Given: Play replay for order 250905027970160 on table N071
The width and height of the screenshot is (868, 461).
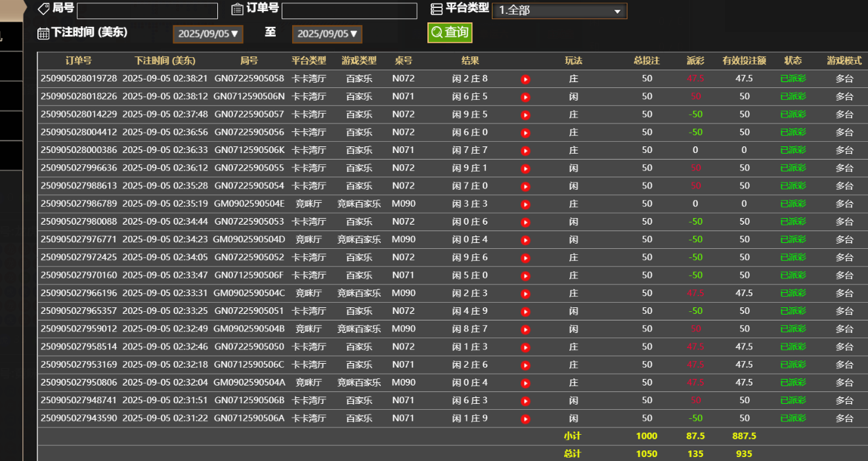Looking at the screenshot, I should coord(525,275).
